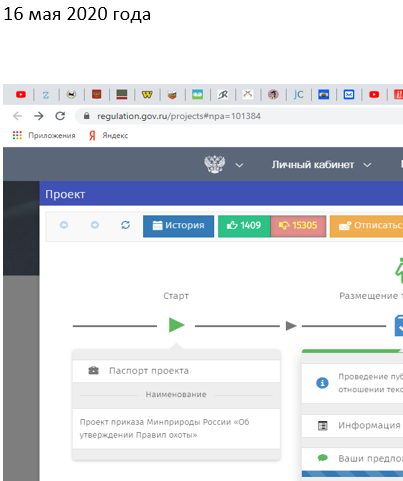Go to previous project arrow icon
Viewport: 403px width, 481px height.
[x=64, y=225]
